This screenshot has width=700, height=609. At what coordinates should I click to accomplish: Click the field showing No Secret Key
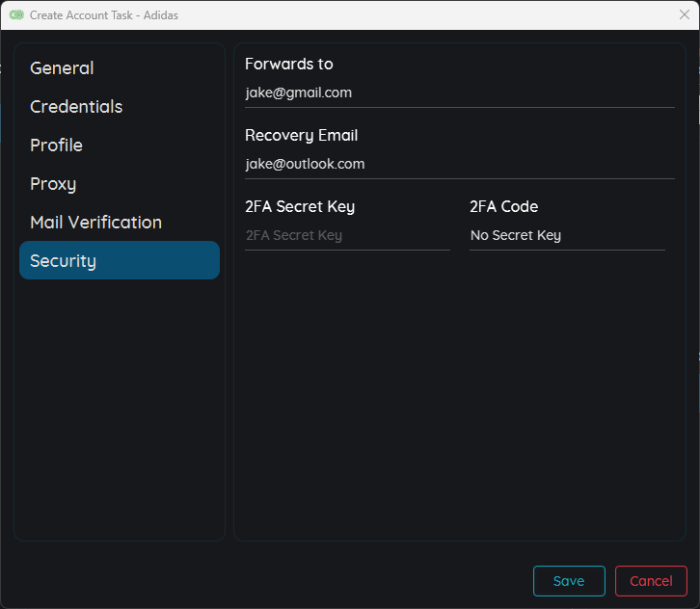(x=567, y=236)
